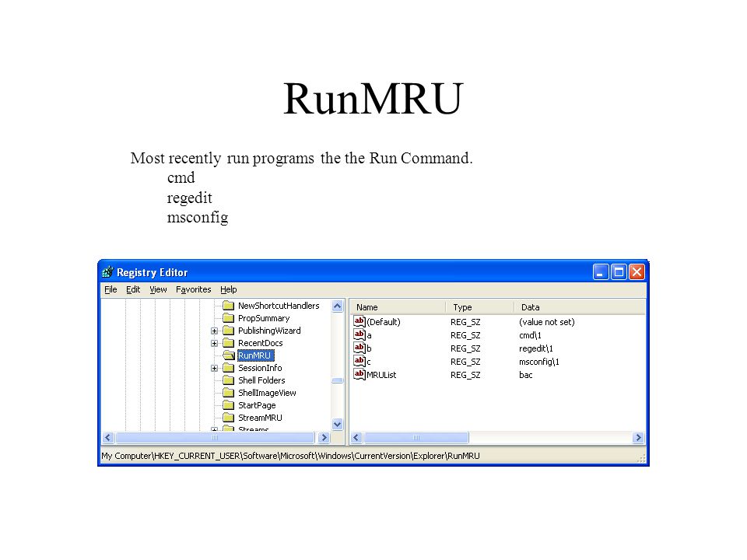Click values pane scroll right arrow
The height and width of the screenshot is (560, 747).
tap(638, 437)
